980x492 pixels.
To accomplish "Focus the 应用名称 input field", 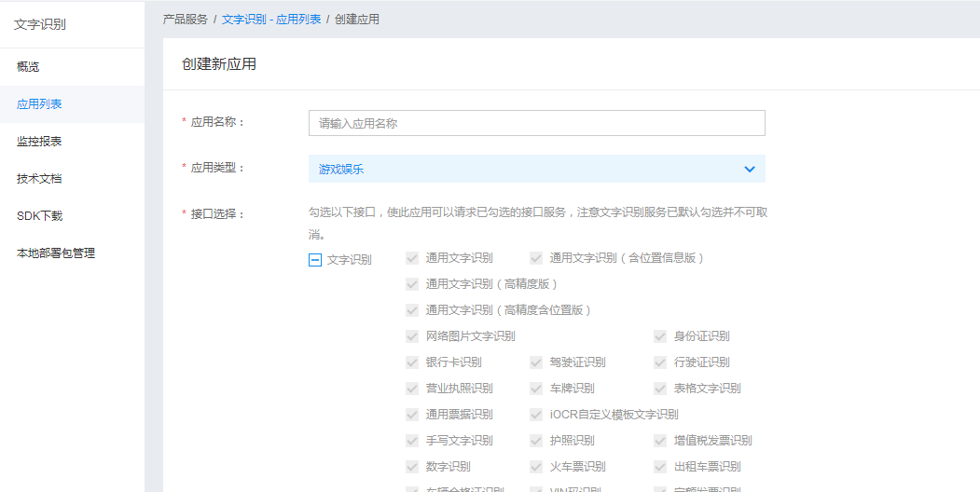I will pos(537,123).
